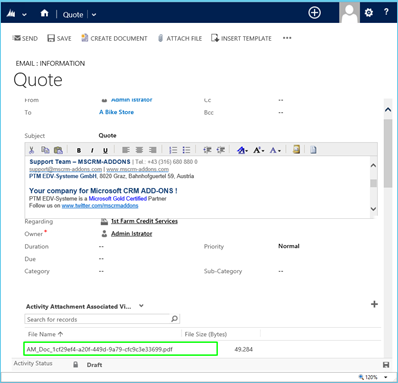
Task: Click ATTACH FILE command
Action: 180,38
